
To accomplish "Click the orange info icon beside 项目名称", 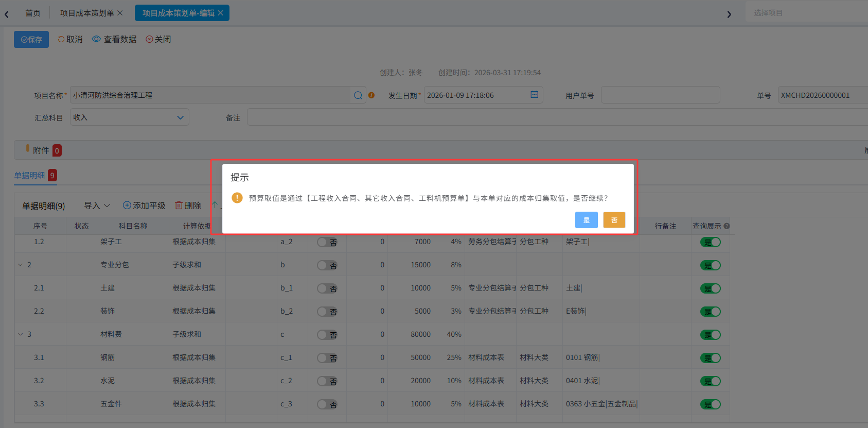I will coord(371,95).
